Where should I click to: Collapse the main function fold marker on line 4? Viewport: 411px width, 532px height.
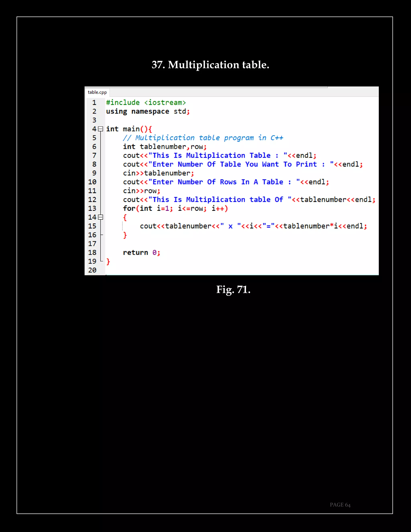point(101,129)
